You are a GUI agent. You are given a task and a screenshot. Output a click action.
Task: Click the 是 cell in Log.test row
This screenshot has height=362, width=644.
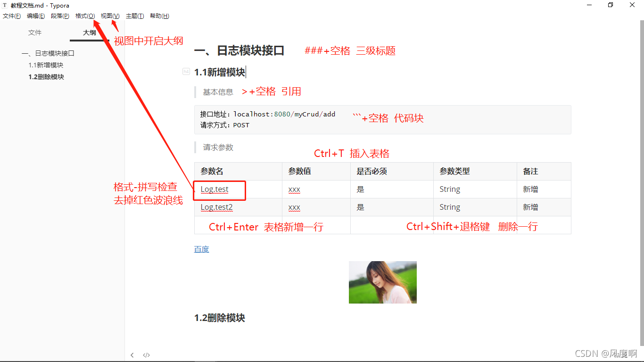tap(392, 189)
